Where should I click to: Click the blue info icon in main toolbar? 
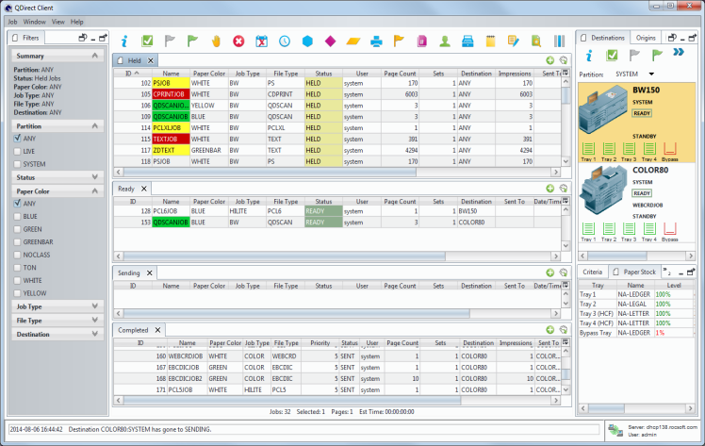point(125,41)
